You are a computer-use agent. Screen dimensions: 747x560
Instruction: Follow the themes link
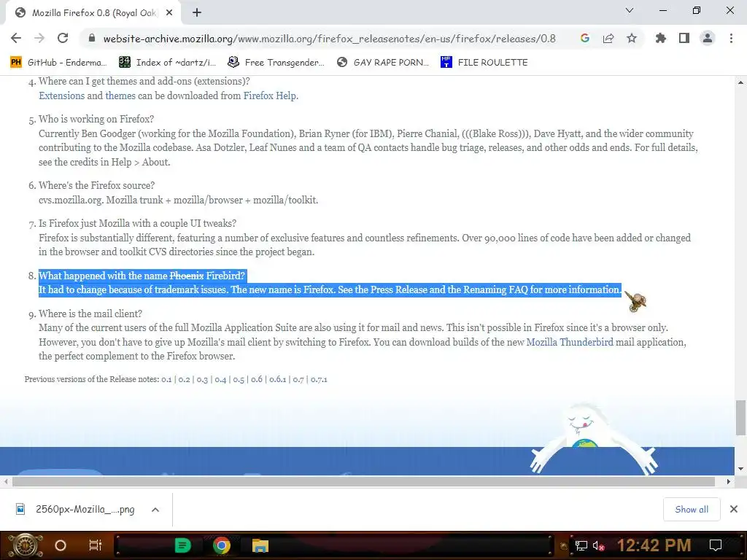click(120, 96)
